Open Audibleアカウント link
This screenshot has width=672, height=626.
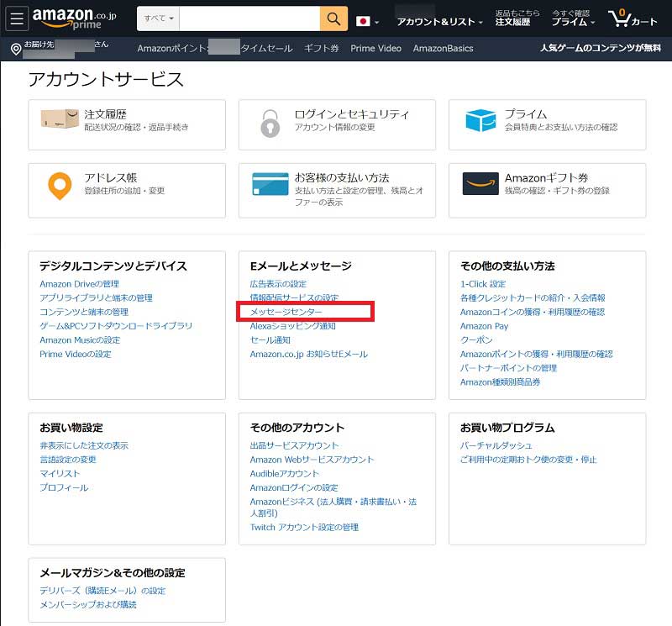[285, 474]
